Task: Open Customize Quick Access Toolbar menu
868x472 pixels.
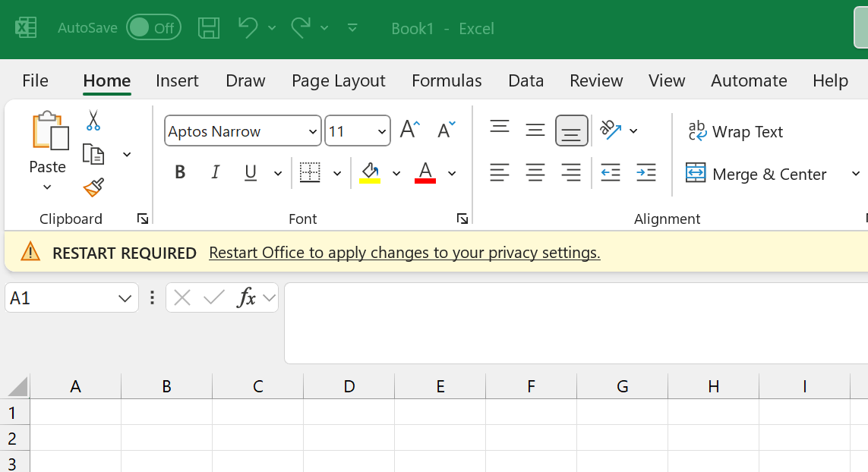Action: coord(352,27)
